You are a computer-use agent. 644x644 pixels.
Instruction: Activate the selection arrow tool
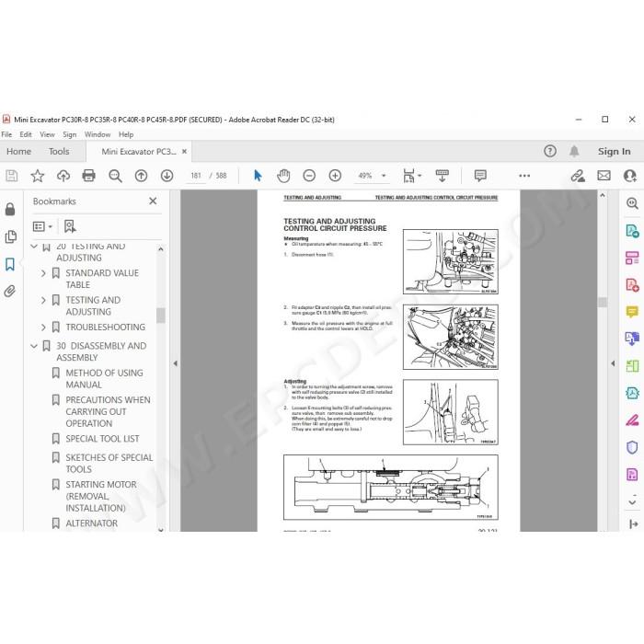click(x=258, y=176)
